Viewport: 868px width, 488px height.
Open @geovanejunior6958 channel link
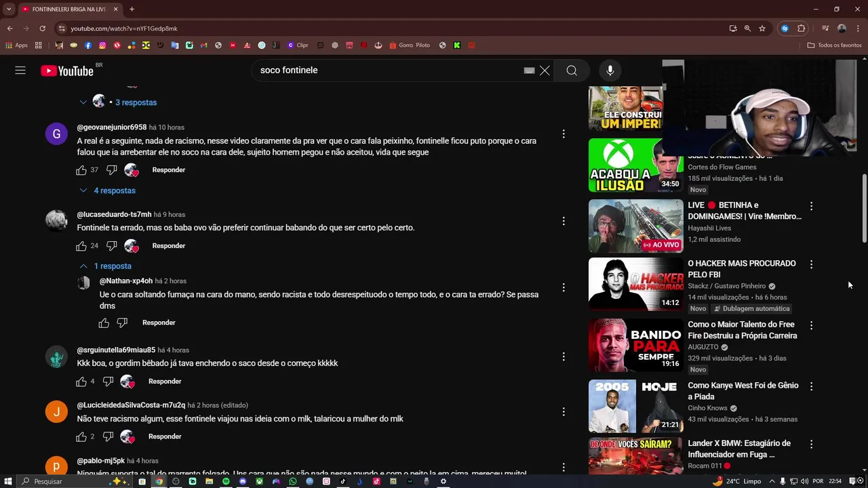pos(112,127)
